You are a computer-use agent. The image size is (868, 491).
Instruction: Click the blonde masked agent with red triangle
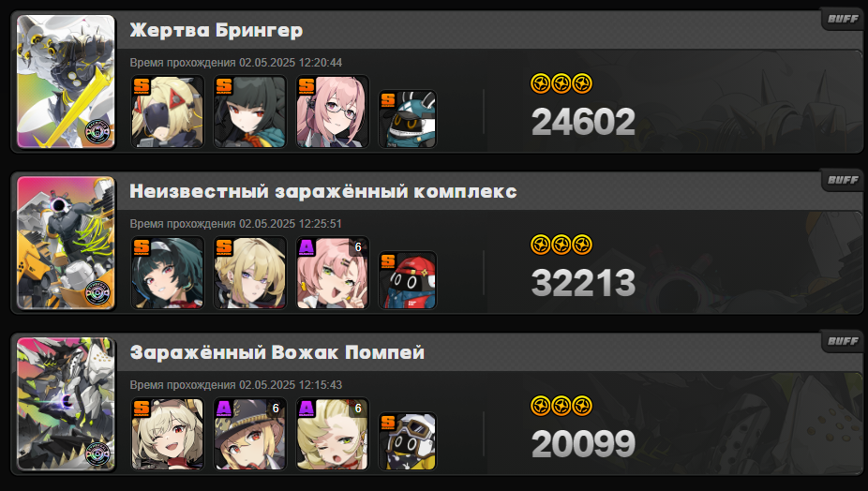point(167,112)
